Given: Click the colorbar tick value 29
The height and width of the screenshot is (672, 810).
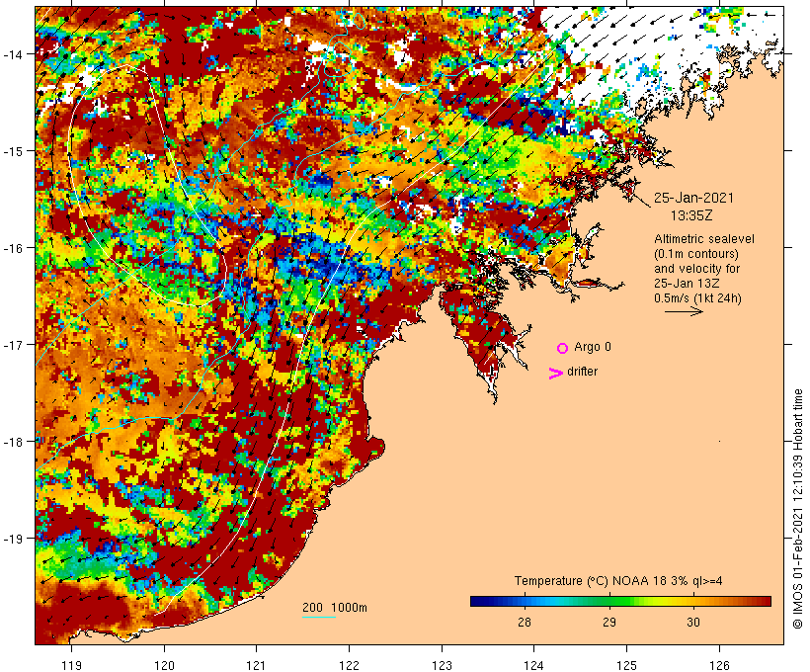Looking at the screenshot, I should click(x=609, y=622).
